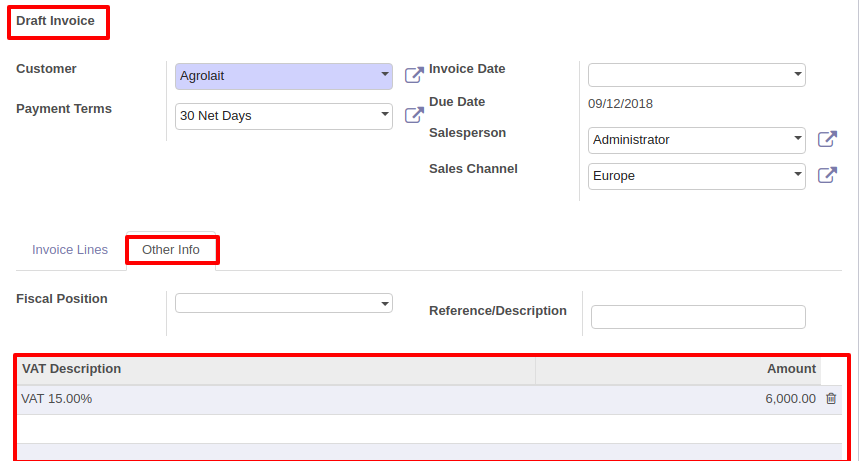Screen dimensions: 859x461
Task: Expand the Administrator salesperson dropdown
Action: coord(697,140)
